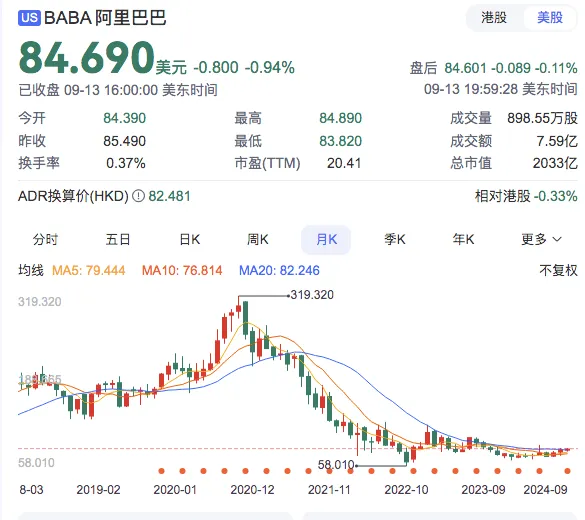Click the 均线 label
The image size is (585, 520).
(31, 270)
